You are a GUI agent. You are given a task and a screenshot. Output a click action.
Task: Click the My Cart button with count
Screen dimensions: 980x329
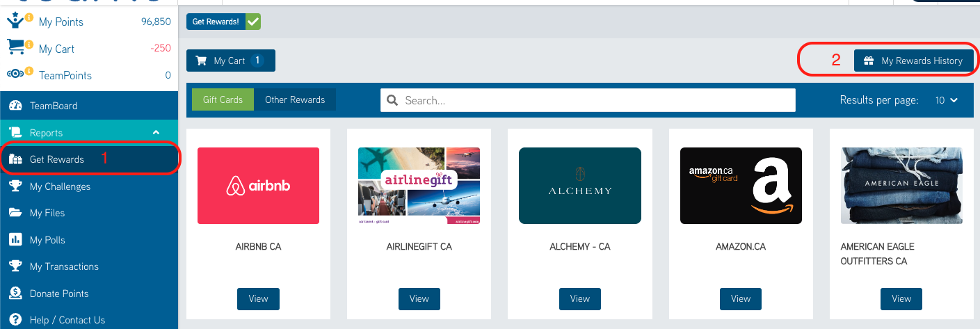pos(231,61)
